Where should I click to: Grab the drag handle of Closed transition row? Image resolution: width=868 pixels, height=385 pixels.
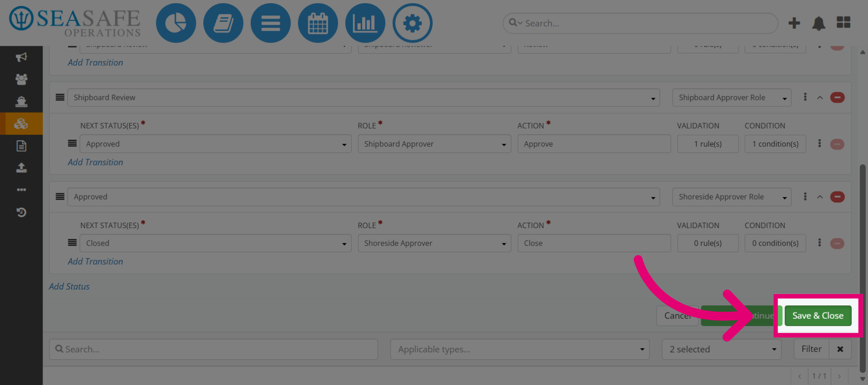coord(72,243)
